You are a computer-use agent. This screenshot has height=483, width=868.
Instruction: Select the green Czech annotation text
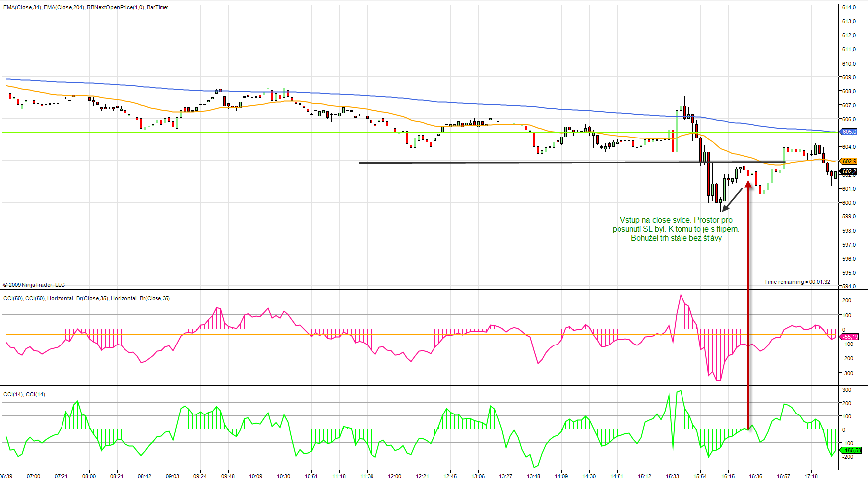[676, 229]
